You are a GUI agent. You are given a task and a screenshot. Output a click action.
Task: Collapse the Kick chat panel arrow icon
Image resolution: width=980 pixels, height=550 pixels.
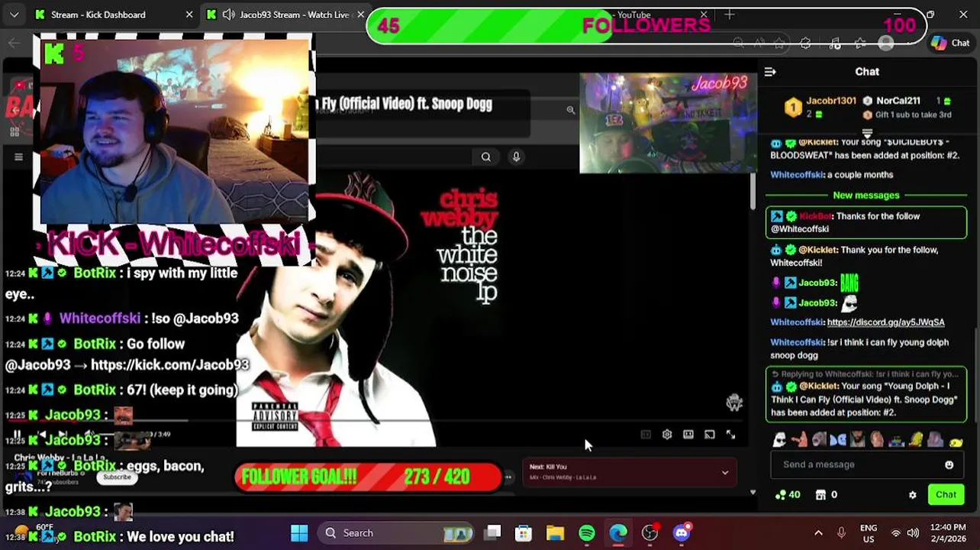(770, 72)
